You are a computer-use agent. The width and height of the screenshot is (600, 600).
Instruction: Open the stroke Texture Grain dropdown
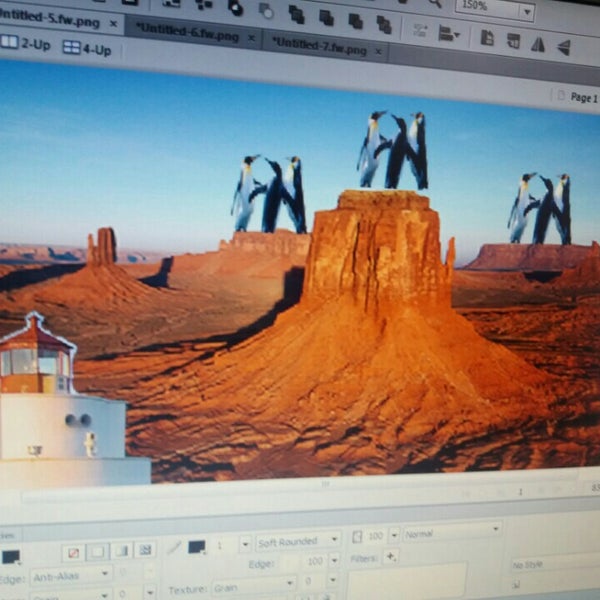tap(253, 586)
